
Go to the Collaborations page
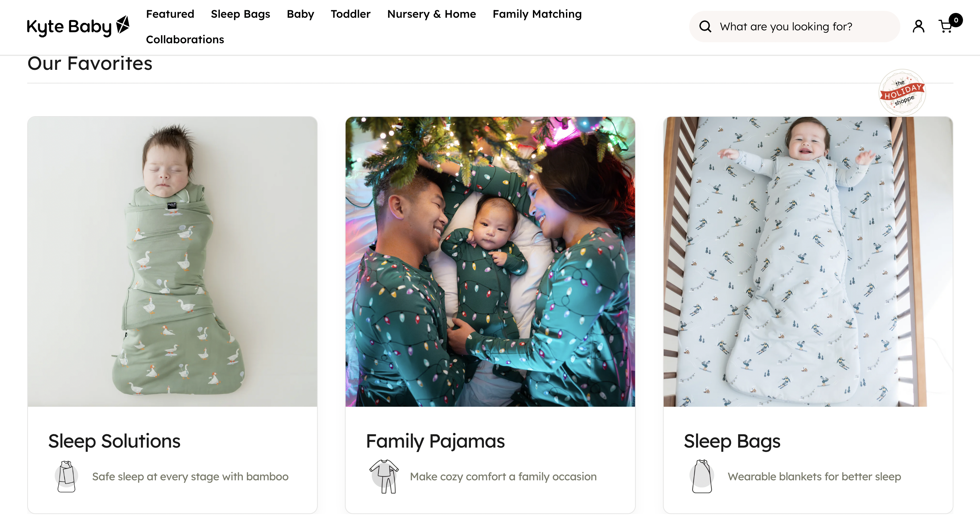[185, 40]
